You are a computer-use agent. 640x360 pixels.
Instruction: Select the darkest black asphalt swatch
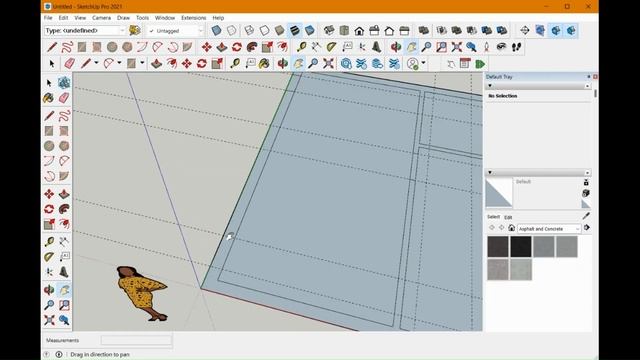point(521,247)
